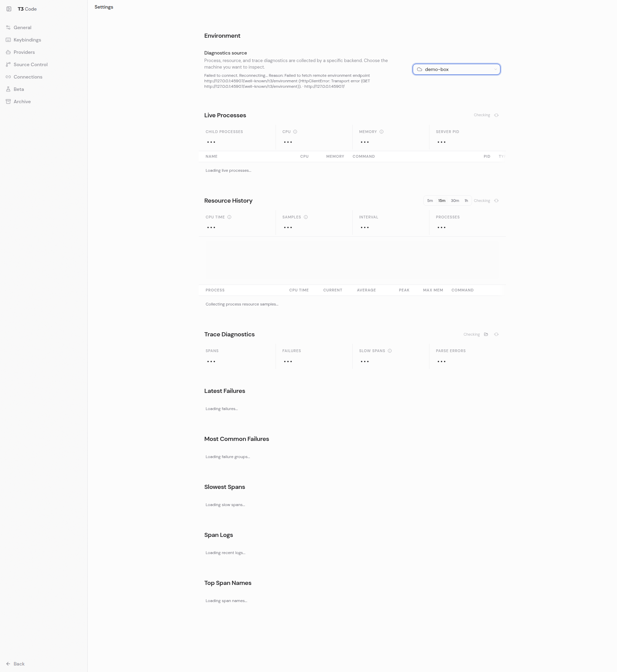Click 'Loading failures...' text

pyautogui.click(x=221, y=409)
